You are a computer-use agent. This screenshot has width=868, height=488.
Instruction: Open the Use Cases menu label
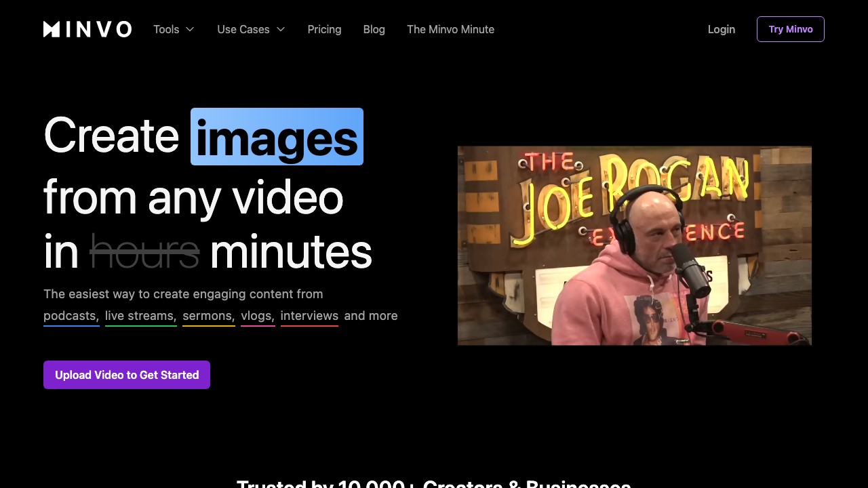pos(243,29)
